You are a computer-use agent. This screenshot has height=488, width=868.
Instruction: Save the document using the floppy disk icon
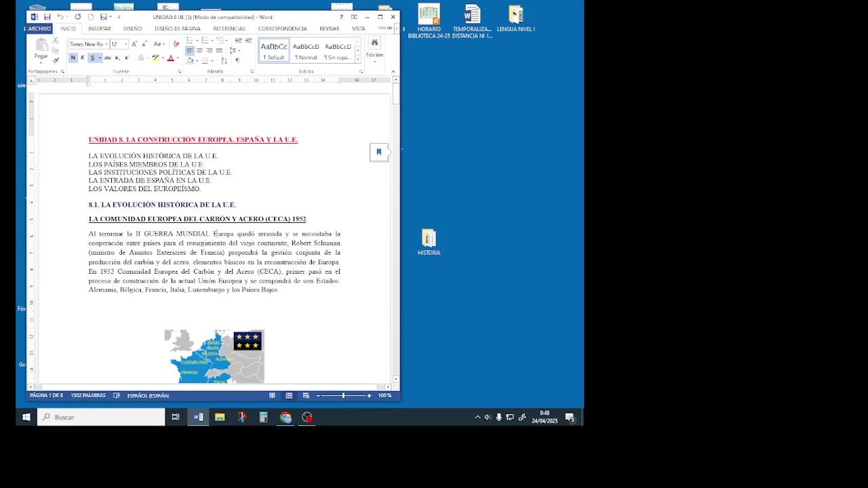click(47, 17)
